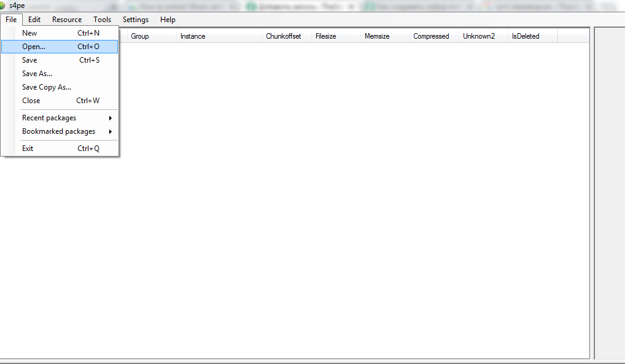Click the IsDeleted column header
This screenshot has width=625, height=364.
526,36
